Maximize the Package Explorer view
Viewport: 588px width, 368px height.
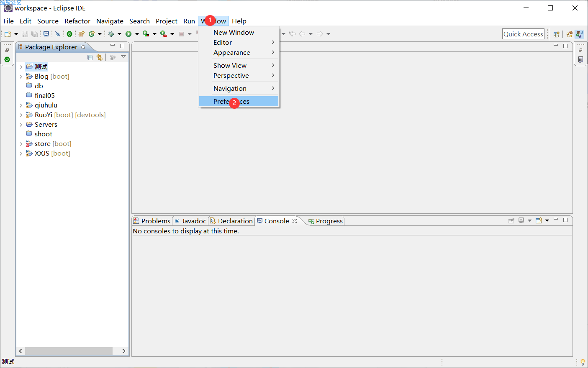click(122, 46)
